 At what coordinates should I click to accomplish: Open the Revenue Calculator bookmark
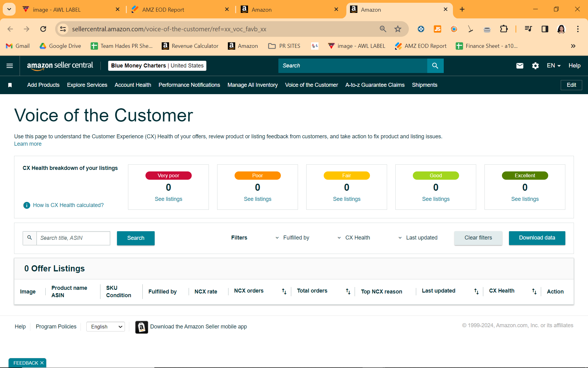point(190,46)
